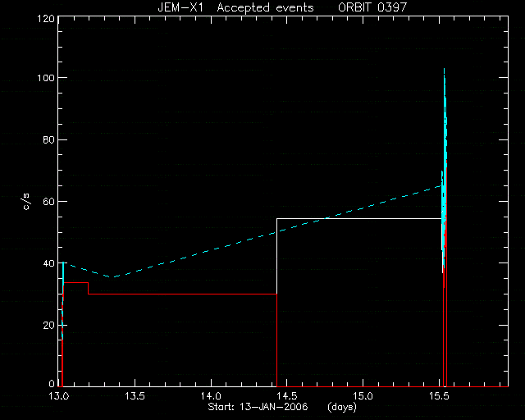Image resolution: width=525 pixels, height=420 pixels.
Task: Click the 100 y-axis tick label
Action: (x=46, y=78)
